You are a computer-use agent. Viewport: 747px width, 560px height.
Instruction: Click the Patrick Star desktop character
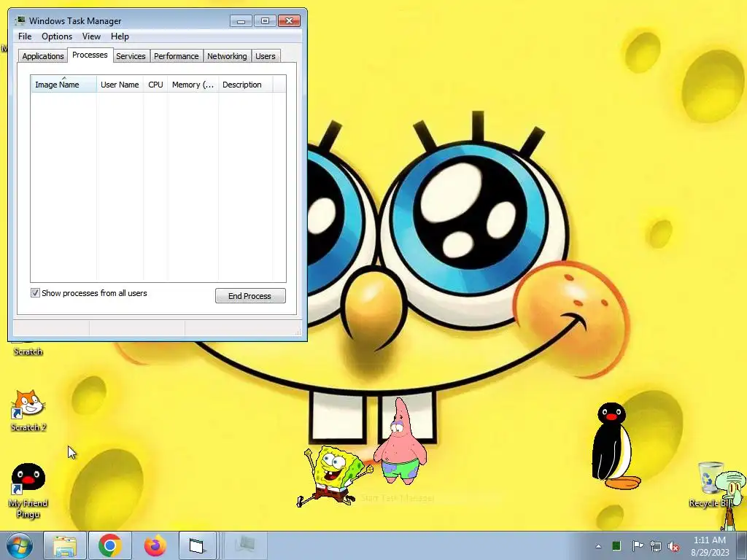click(400, 441)
